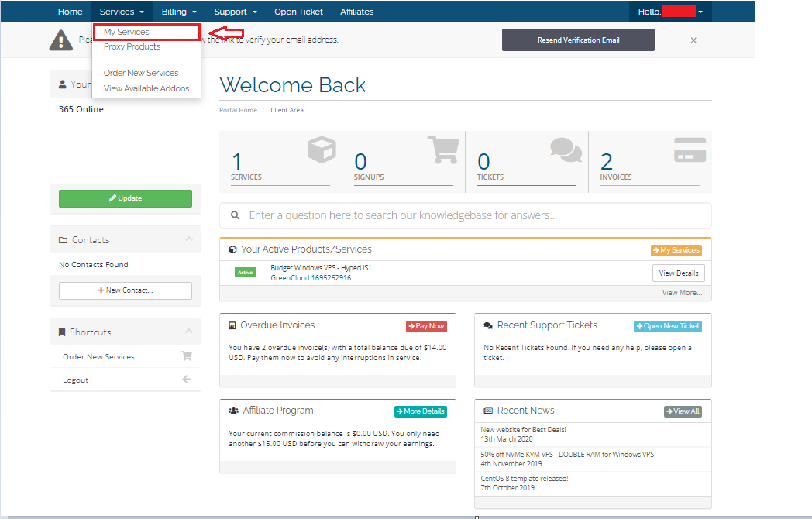The width and height of the screenshot is (812, 519).
Task: Click the Shortcuts bookmark icon
Action: click(62, 332)
